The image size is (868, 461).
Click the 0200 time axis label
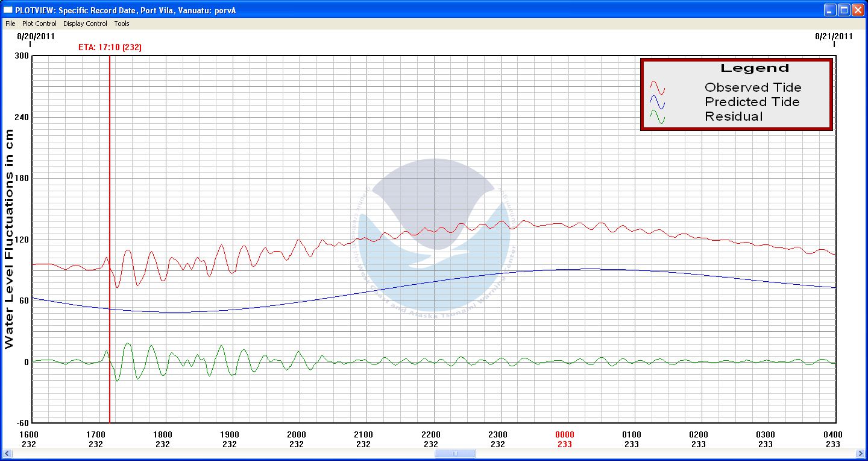coord(699,434)
